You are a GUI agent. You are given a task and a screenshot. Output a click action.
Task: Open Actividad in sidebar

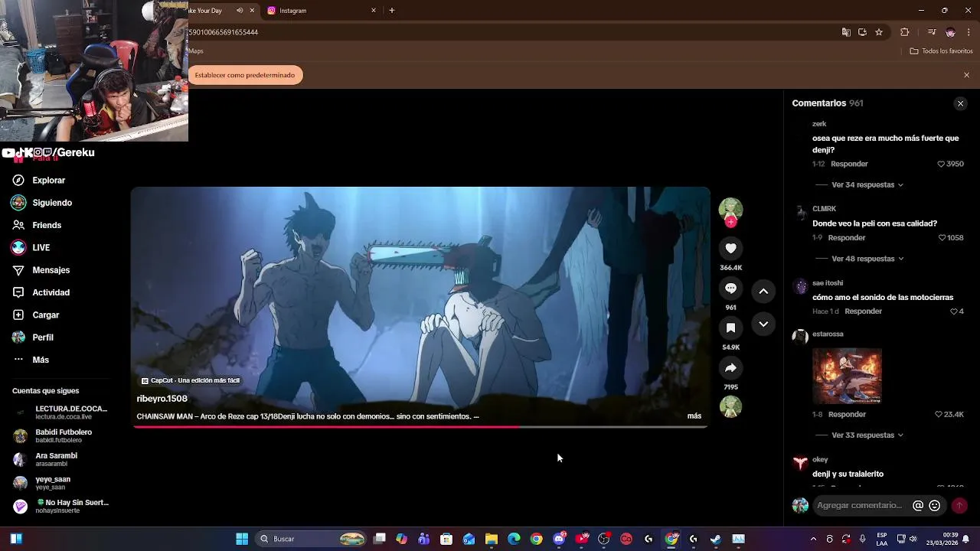tap(51, 292)
